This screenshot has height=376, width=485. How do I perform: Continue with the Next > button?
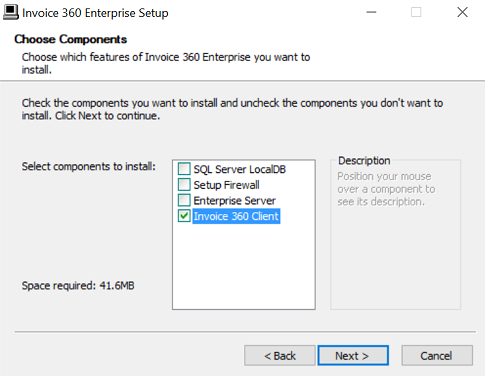pyautogui.click(x=353, y=355)
